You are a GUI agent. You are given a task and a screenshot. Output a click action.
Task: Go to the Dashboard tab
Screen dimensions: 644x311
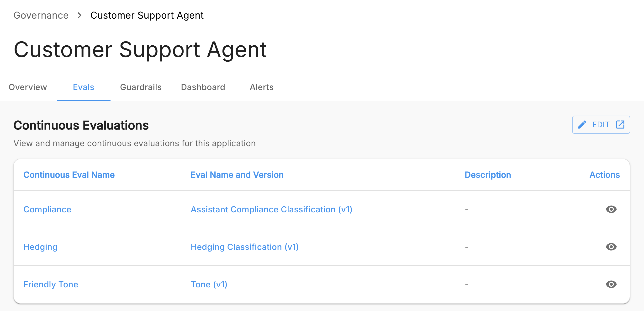coord(203,87)
